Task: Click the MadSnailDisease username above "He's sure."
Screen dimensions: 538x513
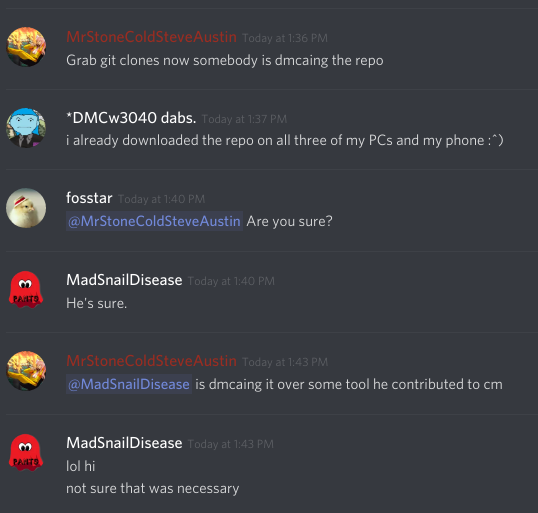Action: pyautogui.click(x=124, y=280)
